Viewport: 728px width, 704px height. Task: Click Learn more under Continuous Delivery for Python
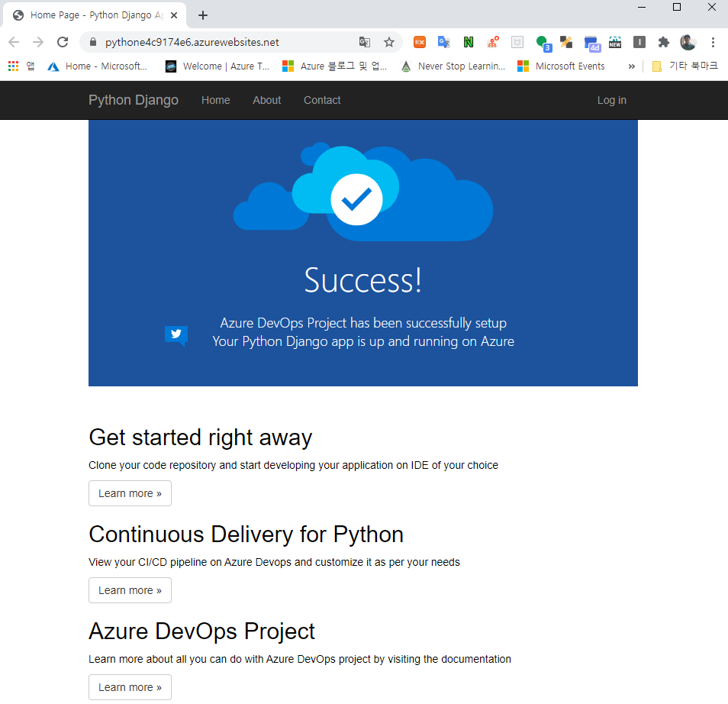pyautogui.click(x=130, y=590)
